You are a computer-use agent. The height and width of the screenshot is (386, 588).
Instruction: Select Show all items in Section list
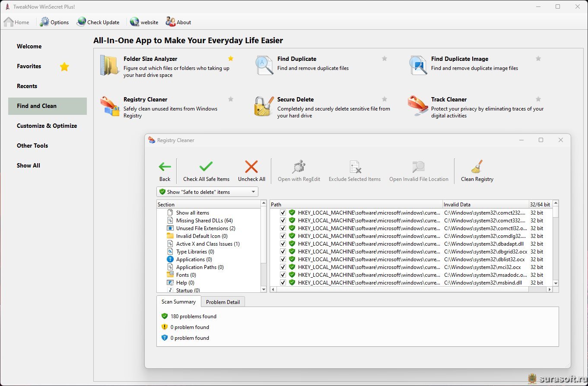pos(193,212)
